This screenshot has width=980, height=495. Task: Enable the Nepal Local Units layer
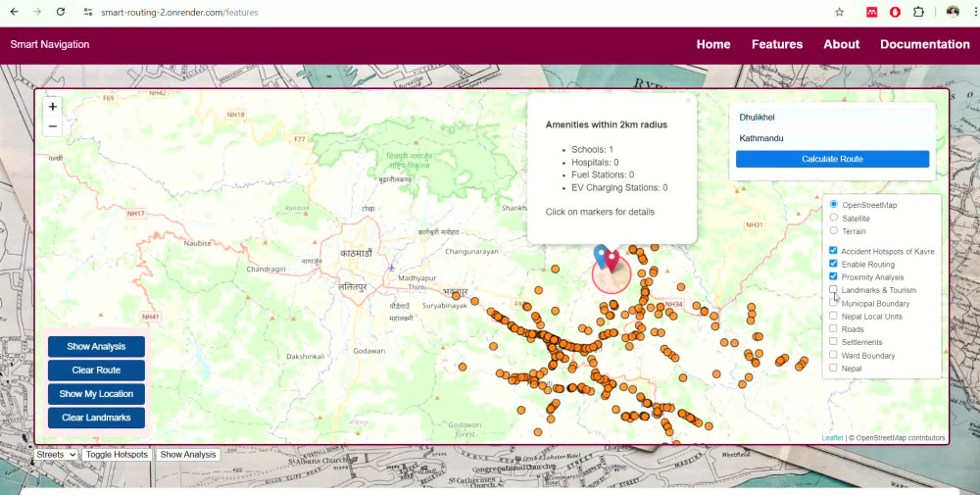[833, 316]
